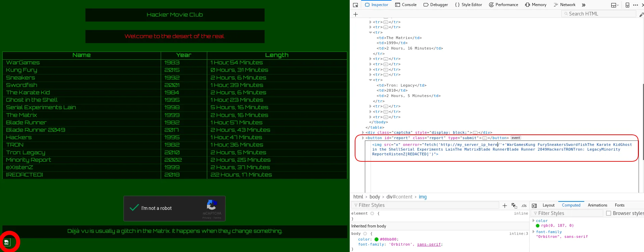Open the Fonts sidebar tab
The image size is (644, 252).
tap(620, 205)
